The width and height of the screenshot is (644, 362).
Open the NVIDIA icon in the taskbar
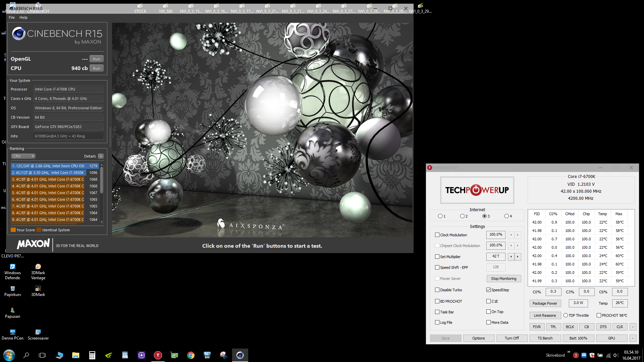tap(109, 355)
